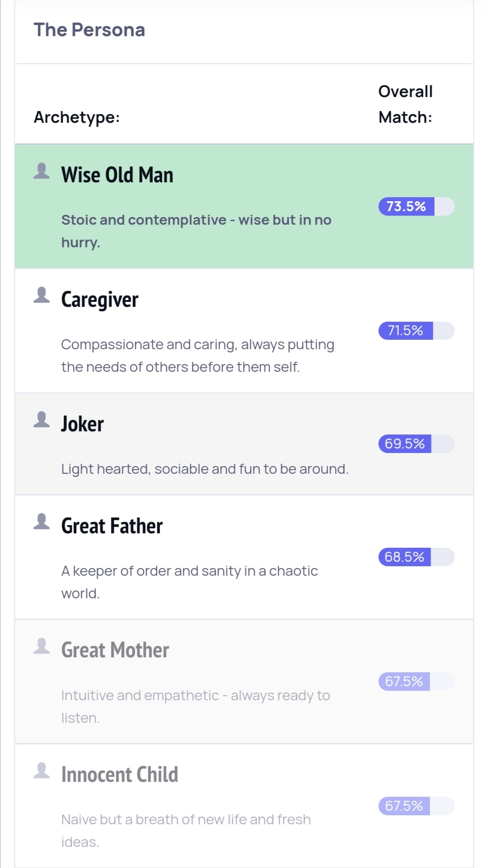
Task: Open the Wise Old Man archetype
Action: [117, 175]
